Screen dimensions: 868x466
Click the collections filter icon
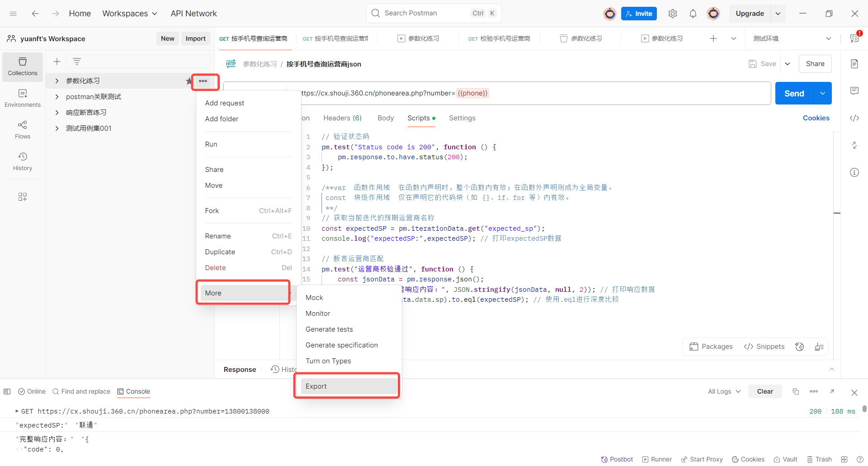pos(77,62)
